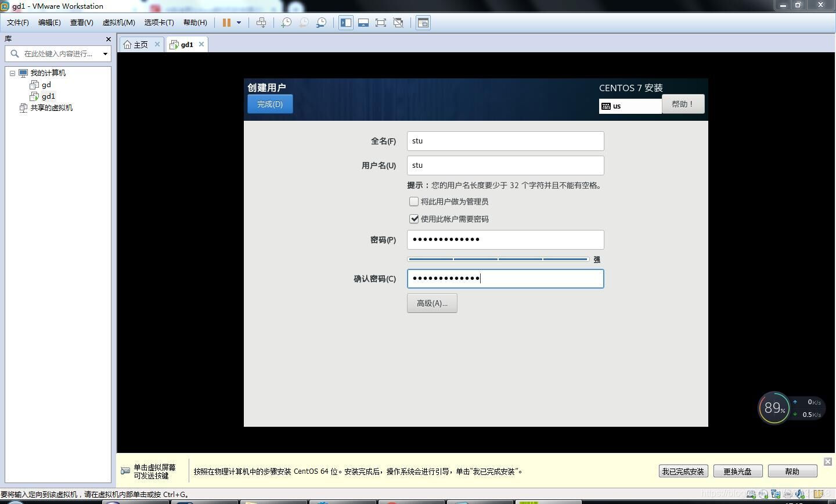Click the us keyboard layout indicator
The image size is (836, 504).
[x=630, y=106]
